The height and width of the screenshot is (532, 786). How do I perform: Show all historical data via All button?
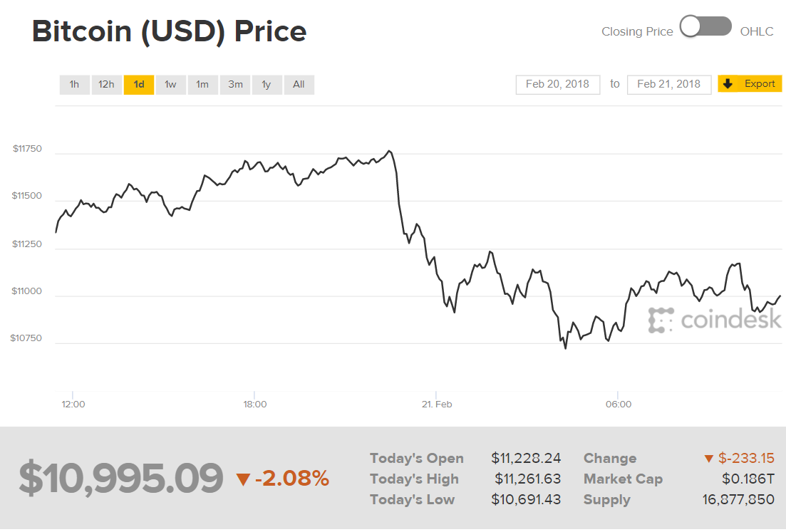click(299, 84)
